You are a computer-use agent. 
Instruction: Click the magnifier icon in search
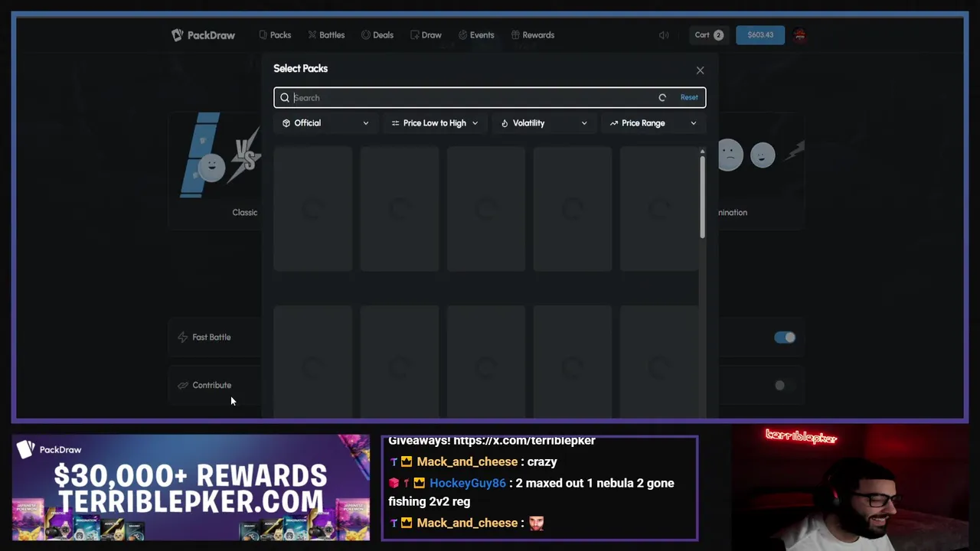(x=285, y=98)
